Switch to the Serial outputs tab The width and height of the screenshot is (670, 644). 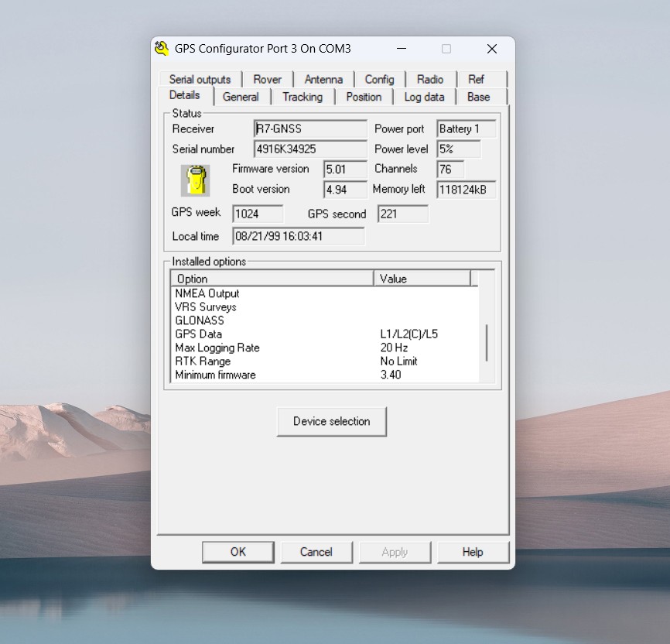[200, 79]
